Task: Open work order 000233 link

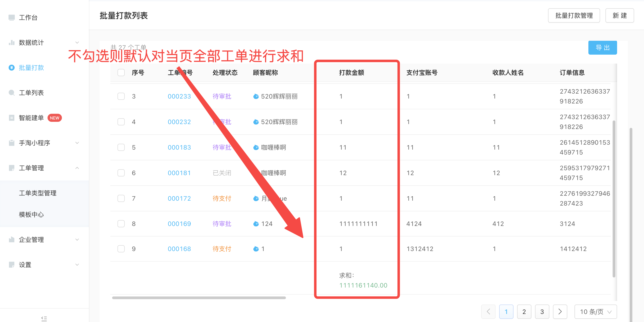Action: click(x=179, y=96)
